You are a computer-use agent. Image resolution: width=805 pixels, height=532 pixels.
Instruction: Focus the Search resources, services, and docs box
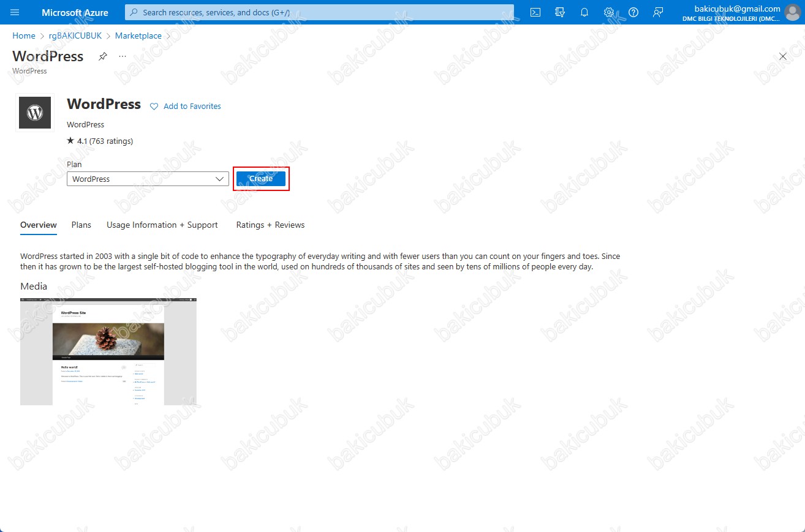[x=319, y=12]
